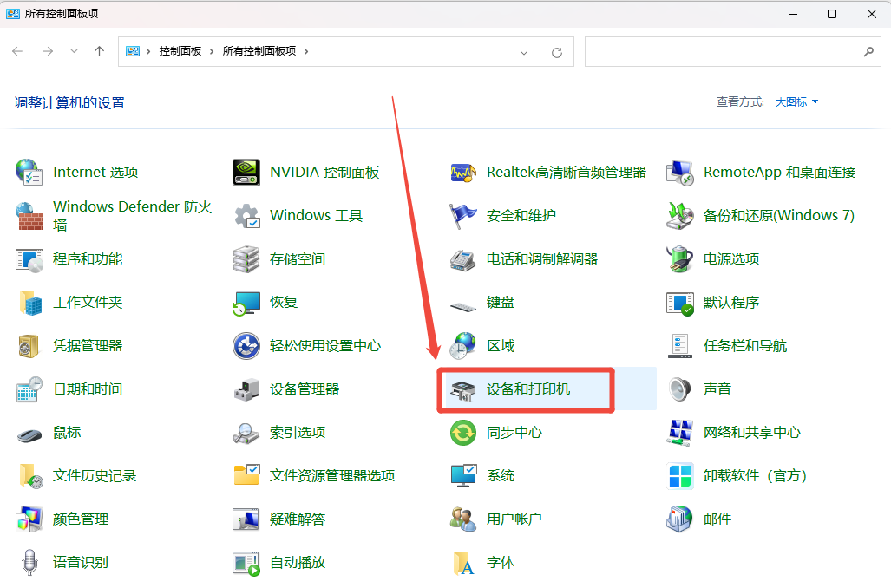The height and width of the screenshot is (588, 891).
Task: Click the Realtek高清晰音频管理器 icon
Action: [x=463, y=173]
